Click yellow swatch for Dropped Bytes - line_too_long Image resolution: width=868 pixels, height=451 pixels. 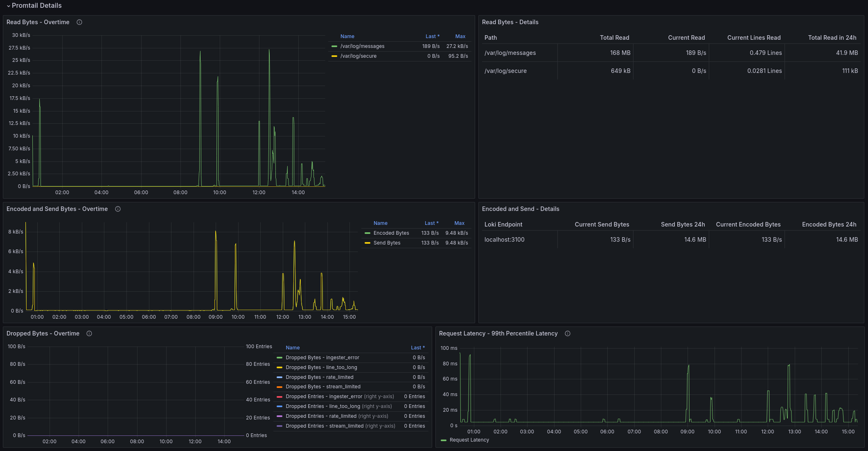[280, 367]
